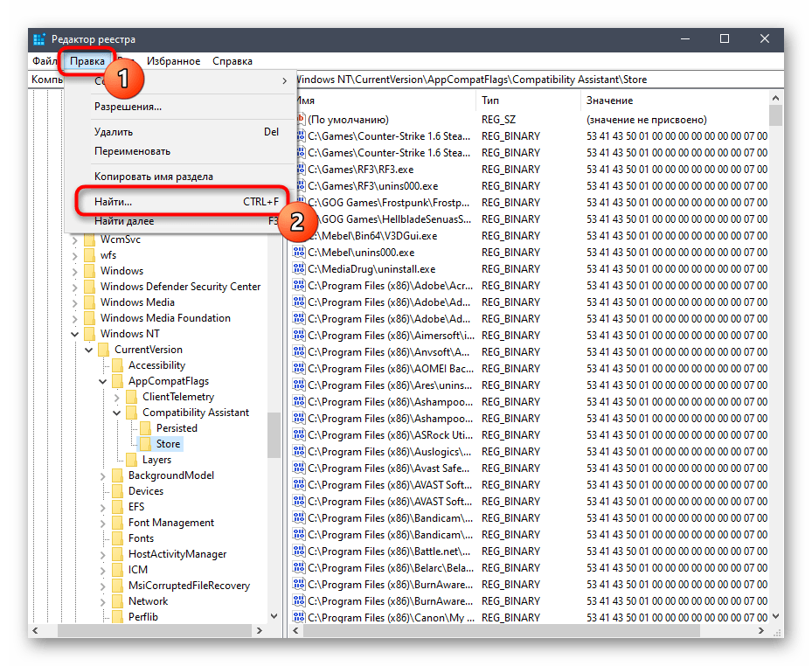Collapse the Compatibility Assistant node
The height and width of the screenshot is (666, 812).
pos(117,413)
